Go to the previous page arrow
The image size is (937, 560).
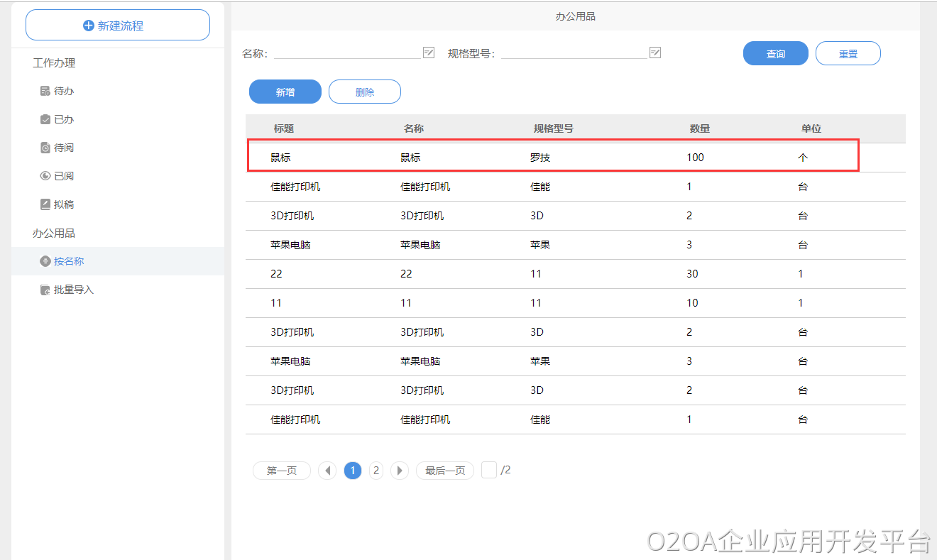(327, 471)
